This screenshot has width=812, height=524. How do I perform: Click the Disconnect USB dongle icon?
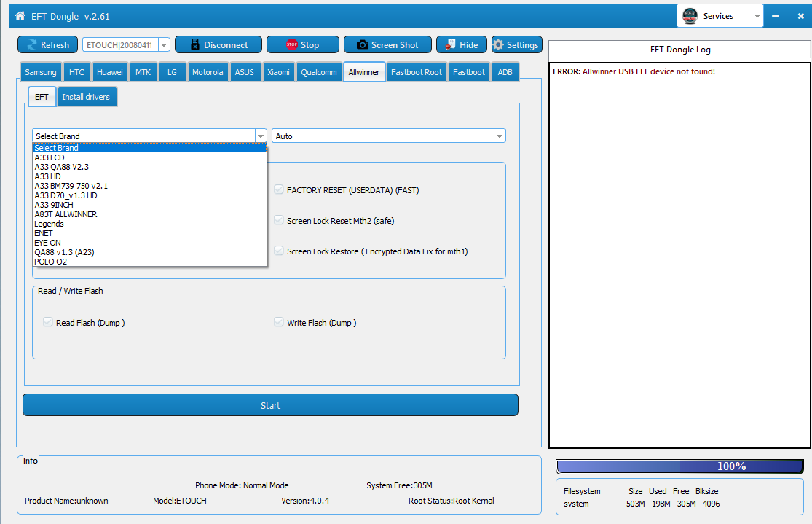(x=194, y=44)
